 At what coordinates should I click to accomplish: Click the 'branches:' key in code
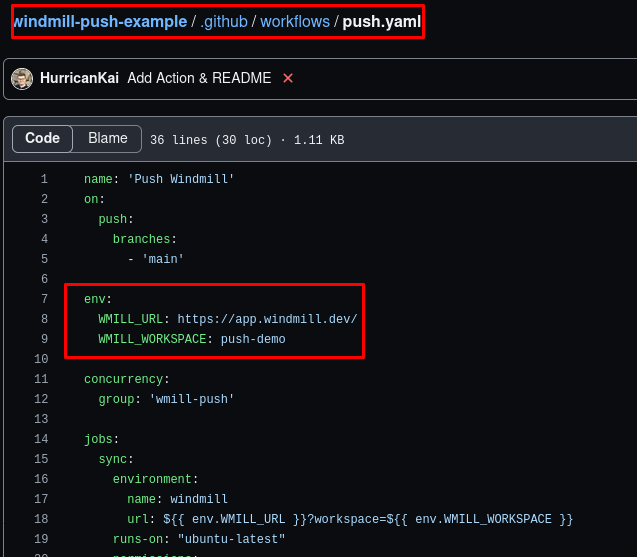tap(145, 239)
